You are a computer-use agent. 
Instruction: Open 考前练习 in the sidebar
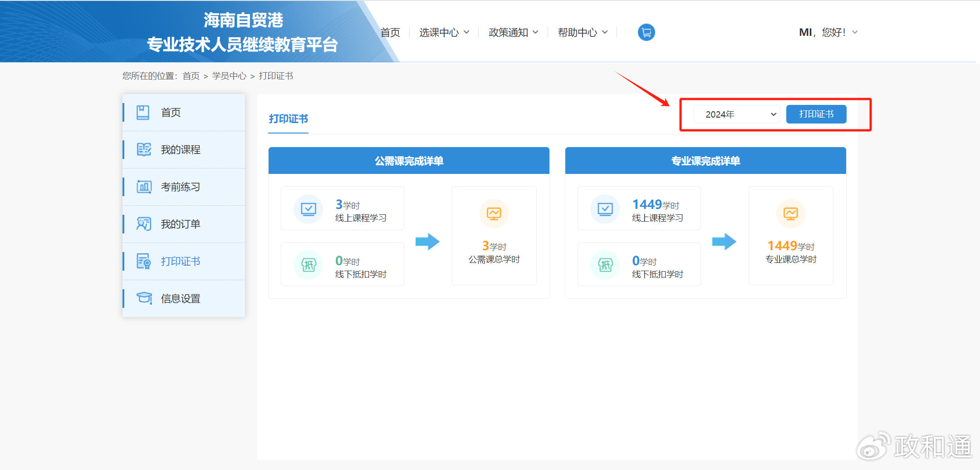184,187
